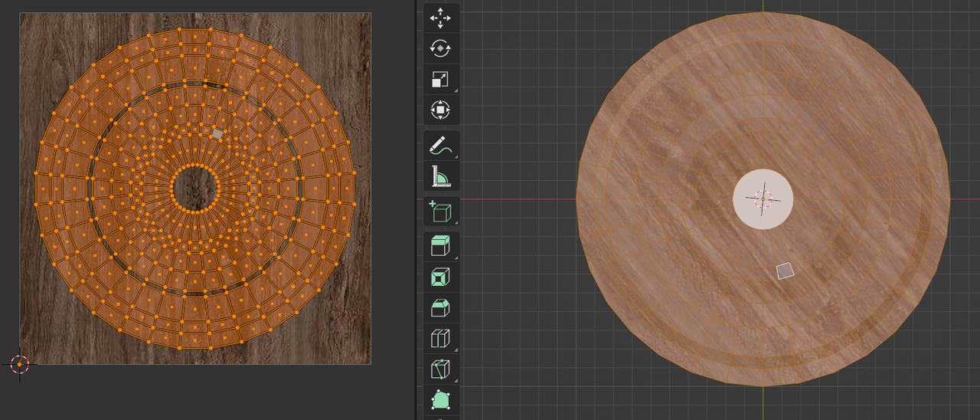Viewport: 980px width, 420px height.
Task: Select the Add Cube tool
Action: click(x=441, y=211)
